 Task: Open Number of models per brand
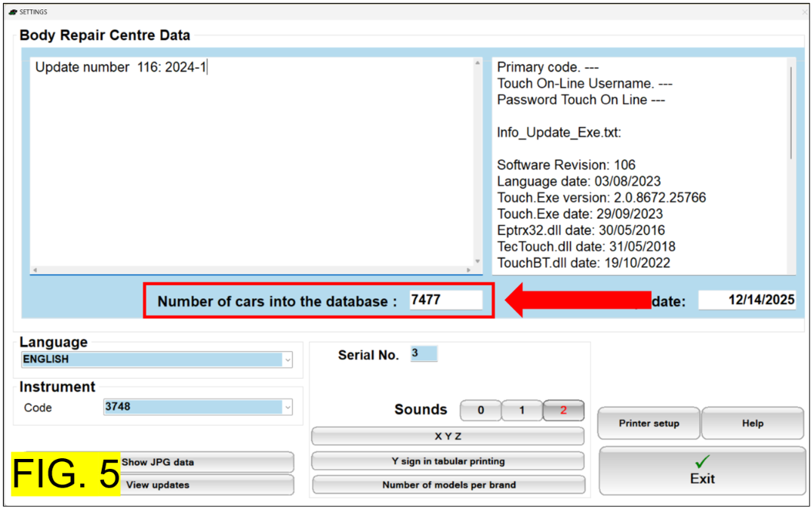click(x=448, y=484)
